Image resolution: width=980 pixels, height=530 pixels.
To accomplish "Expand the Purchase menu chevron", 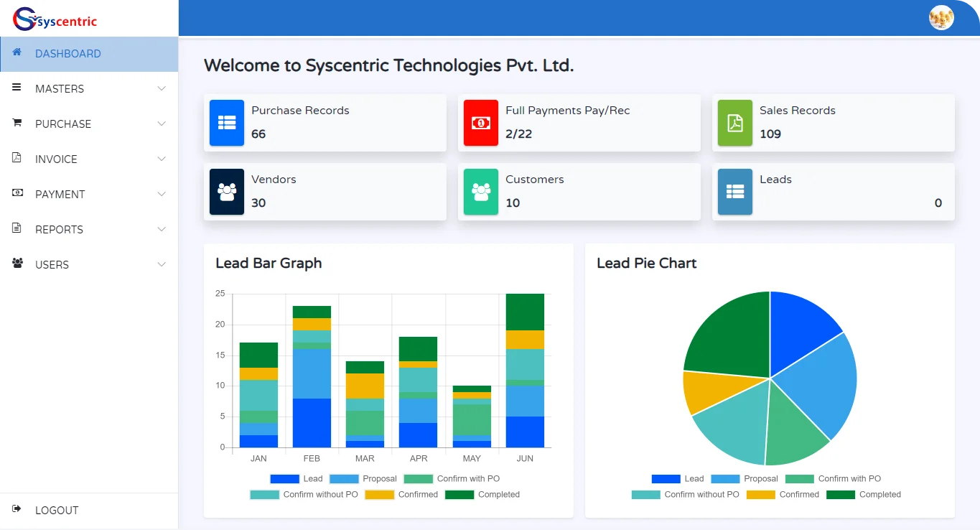I will (x=162, y=124).
